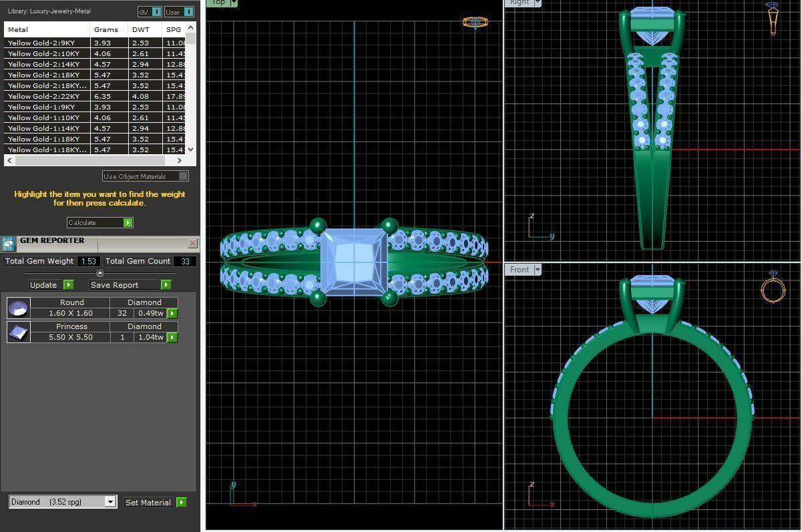Screen dimensions: 802x532
Task: Click the 1.60 X 1.60 size cell
Action: [x=71, y=313]
